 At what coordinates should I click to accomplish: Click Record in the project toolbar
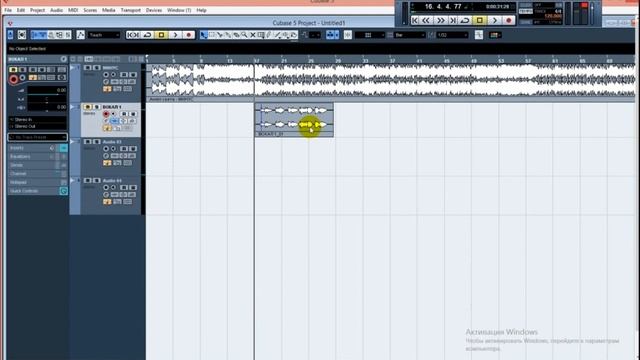(189, 35)
